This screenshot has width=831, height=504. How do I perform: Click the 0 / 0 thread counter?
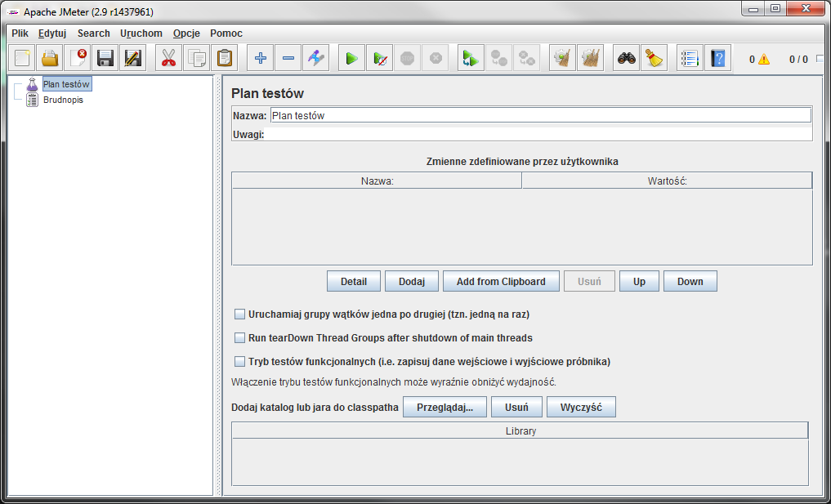798,60
